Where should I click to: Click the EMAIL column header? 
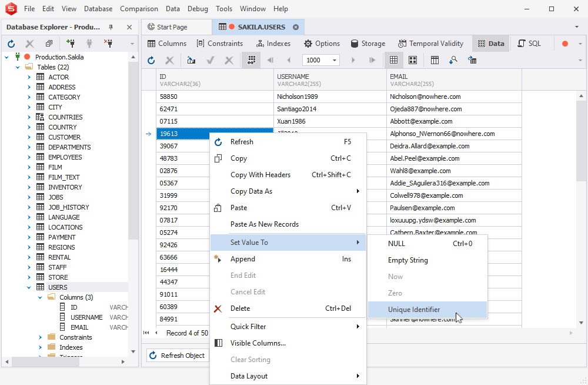point(454,80)
